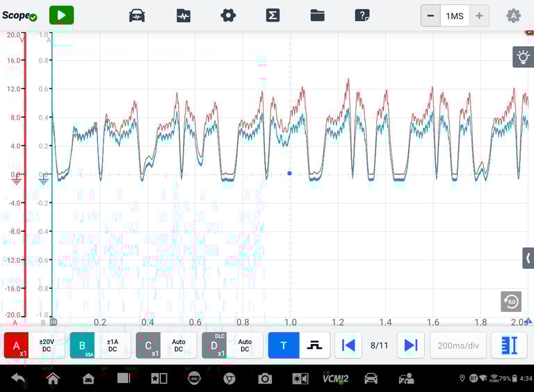The image size is (534, 392).
Task: Toggle channel A on or off
Action: tap(16, 345)
